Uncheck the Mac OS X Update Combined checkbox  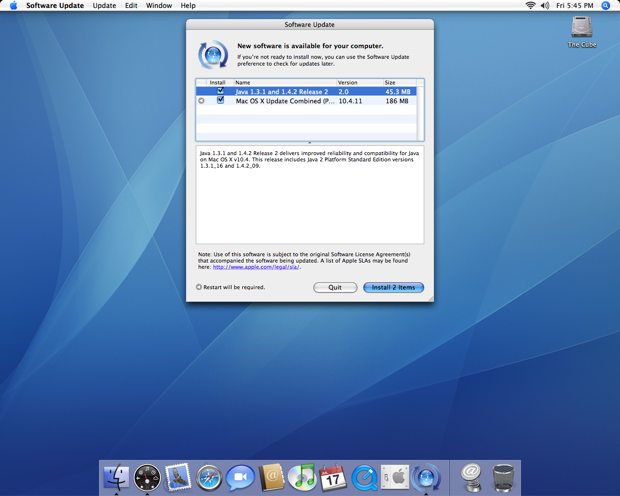click(220, 100)
